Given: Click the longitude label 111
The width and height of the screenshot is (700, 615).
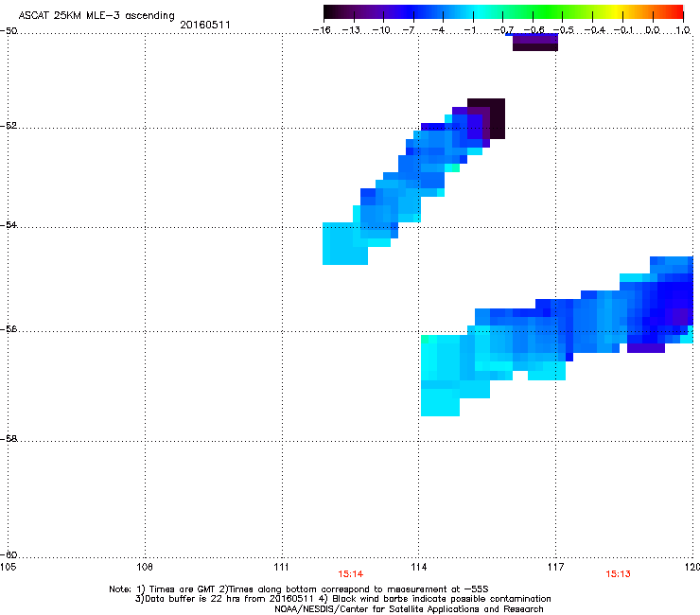Looking at the screenshot, I should (x=282, y=567).
